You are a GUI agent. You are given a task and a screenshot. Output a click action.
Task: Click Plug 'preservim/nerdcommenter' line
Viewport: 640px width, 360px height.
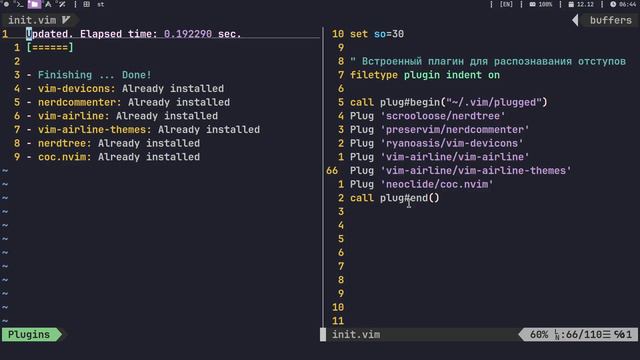click(440, 129)
